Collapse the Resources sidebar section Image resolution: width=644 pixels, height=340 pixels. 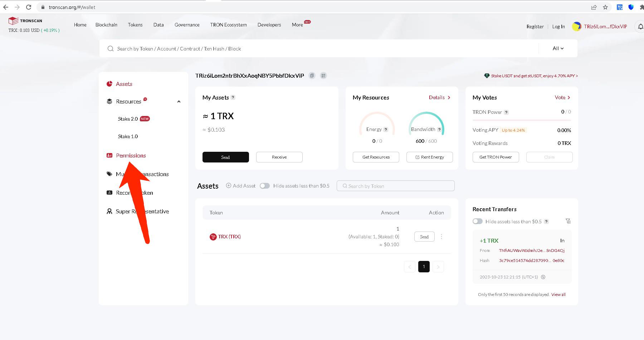coord(179,102)
